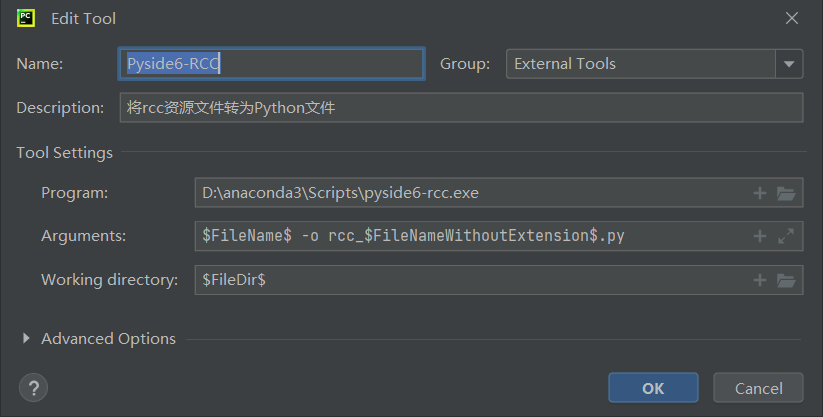Browse for program executable with folder icon
The width and height of the screenshot is (823, 417).
786,193
